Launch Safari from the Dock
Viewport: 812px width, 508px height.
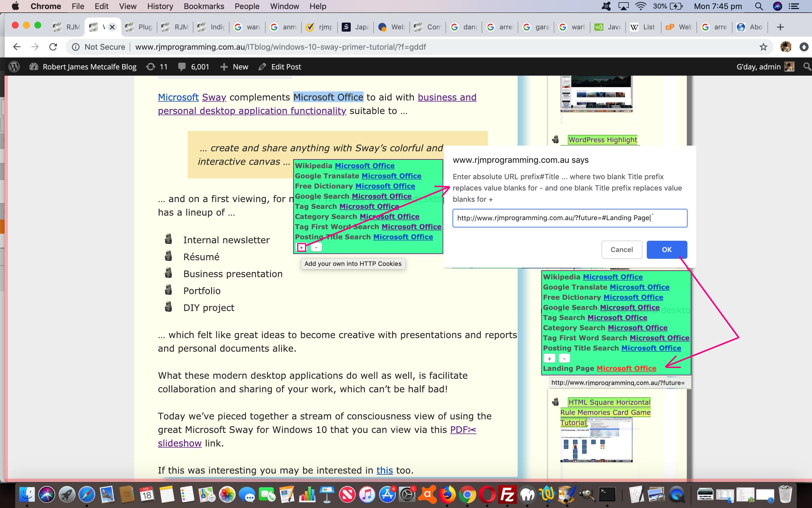point(87,494)
